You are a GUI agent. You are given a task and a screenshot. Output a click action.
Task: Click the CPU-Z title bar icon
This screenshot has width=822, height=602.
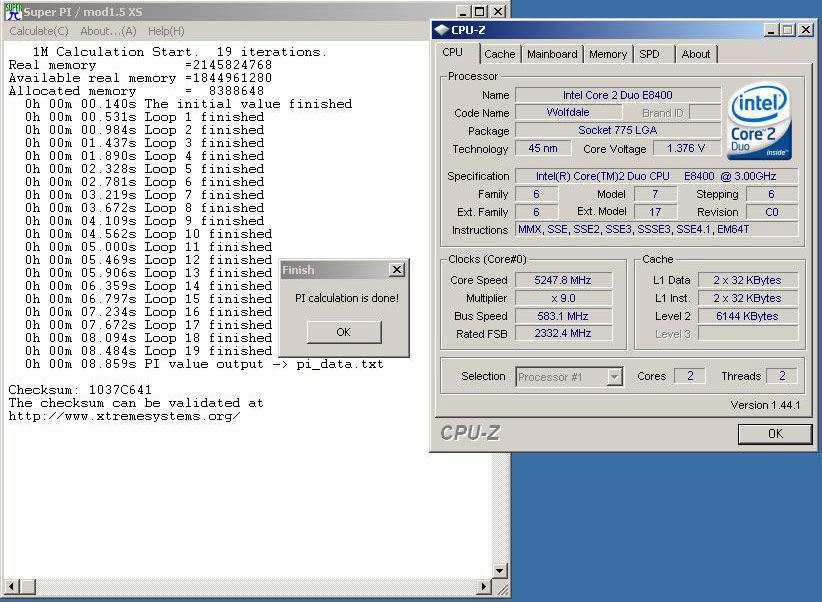(441, 30)
